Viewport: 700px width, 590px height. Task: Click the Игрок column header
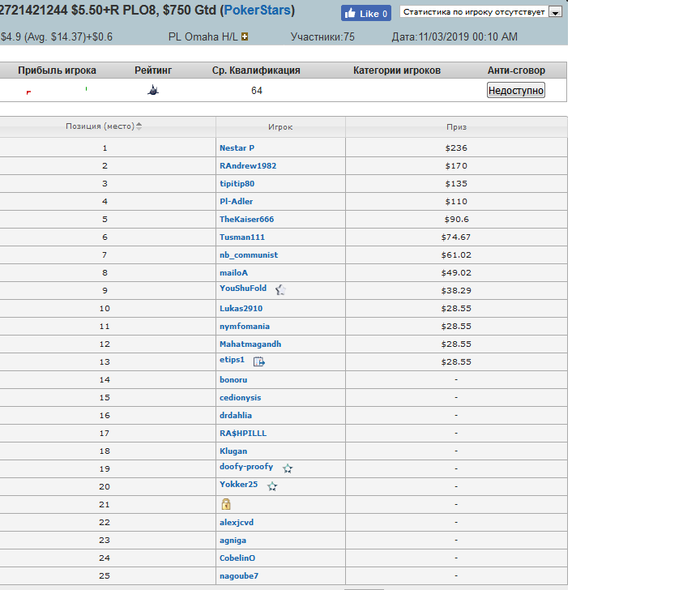[x=280, y=127]
